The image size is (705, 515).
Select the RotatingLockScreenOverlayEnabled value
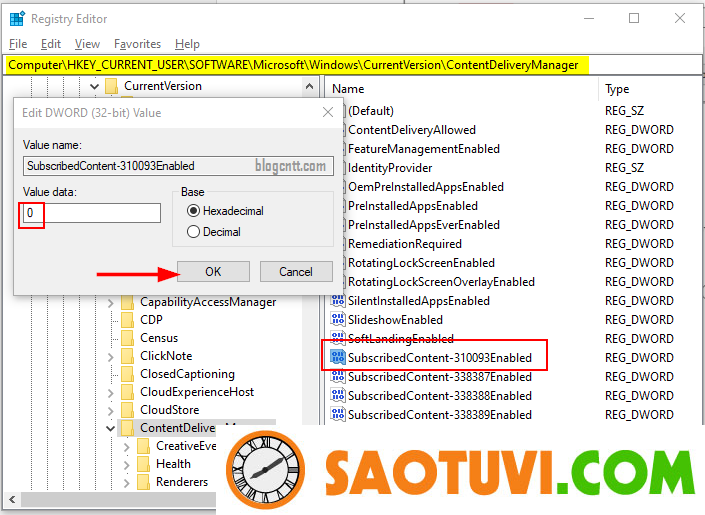pyautogui.click(x=441, y=282)
